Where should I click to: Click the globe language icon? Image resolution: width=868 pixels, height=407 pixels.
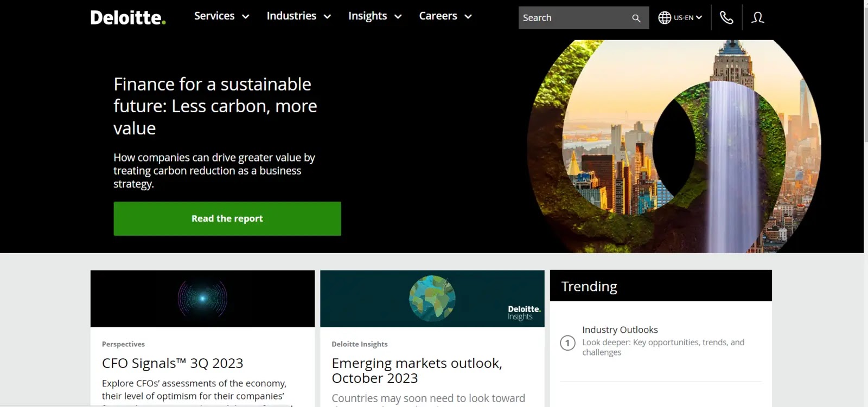click(665, 17)
